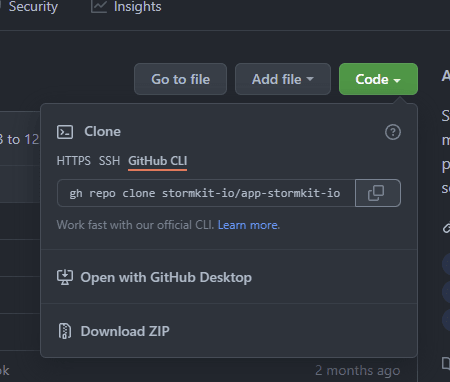Screen dimensions: 450x382
Task: Switch to the SSH clone tab
Action: click(x=109, y=161)
